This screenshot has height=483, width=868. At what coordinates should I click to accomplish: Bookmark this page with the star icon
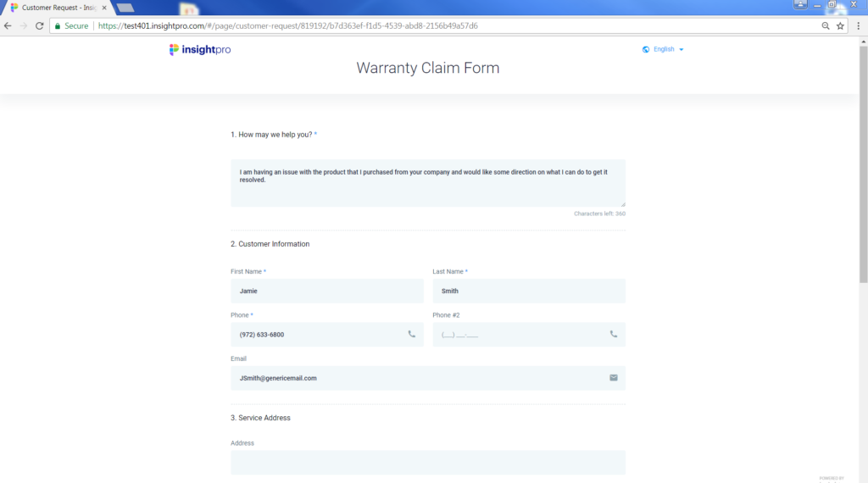point(840,26)
